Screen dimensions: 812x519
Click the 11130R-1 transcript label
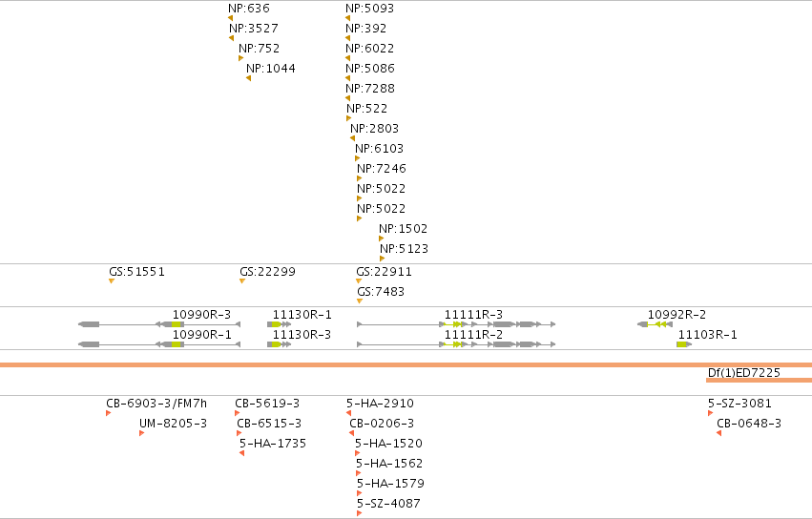click(302, 315)
